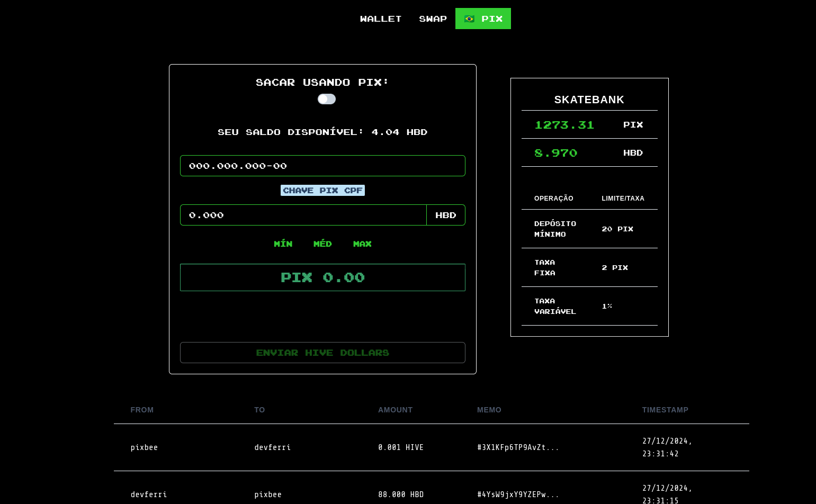Click the Taxa Fixa row label

coord(545,267)
